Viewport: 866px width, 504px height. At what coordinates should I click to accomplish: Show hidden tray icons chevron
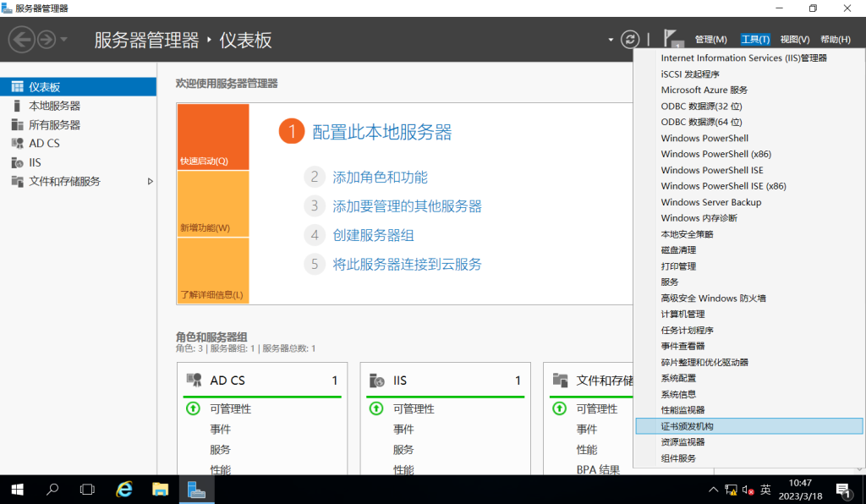point(713,490)
